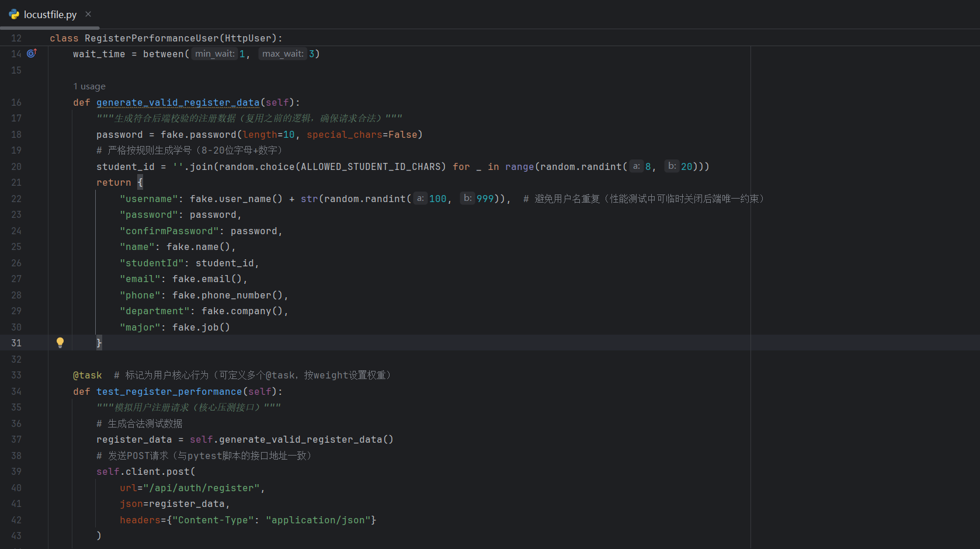This screenshot has width=980, height=549.
Task: Click the Python file icon on the tab
Action: click(14, 15)
